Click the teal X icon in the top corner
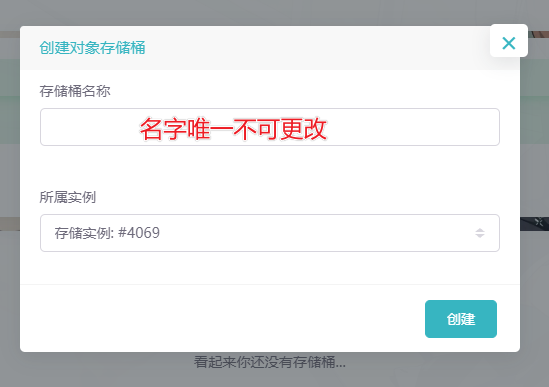The width and height of the screenshot is (549, 387). click(508, 43)
